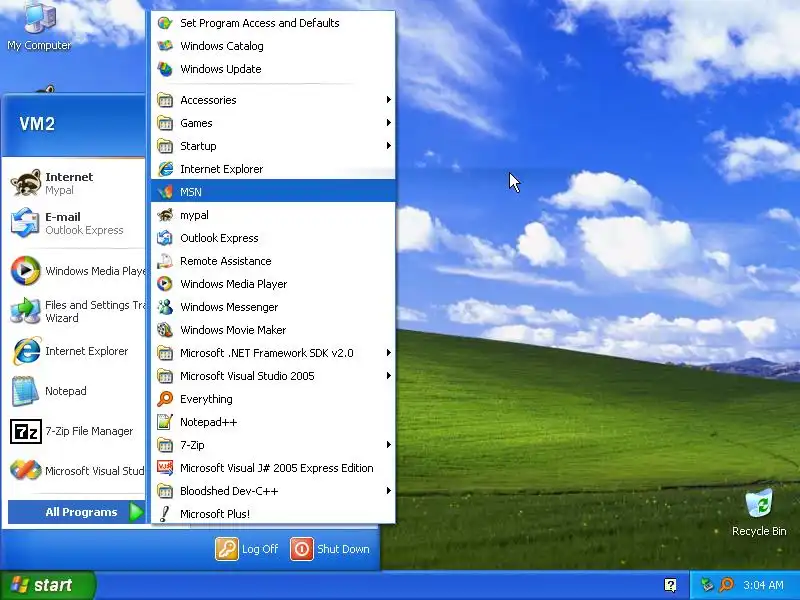800x600 pixels.
Task: Click the Remote Assistance icon
Action: 165,261
